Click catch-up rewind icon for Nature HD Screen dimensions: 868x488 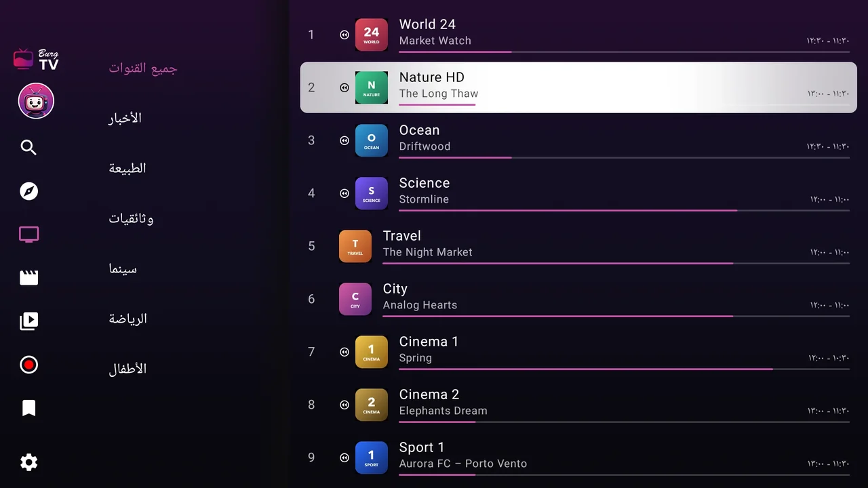click(344, 87)
